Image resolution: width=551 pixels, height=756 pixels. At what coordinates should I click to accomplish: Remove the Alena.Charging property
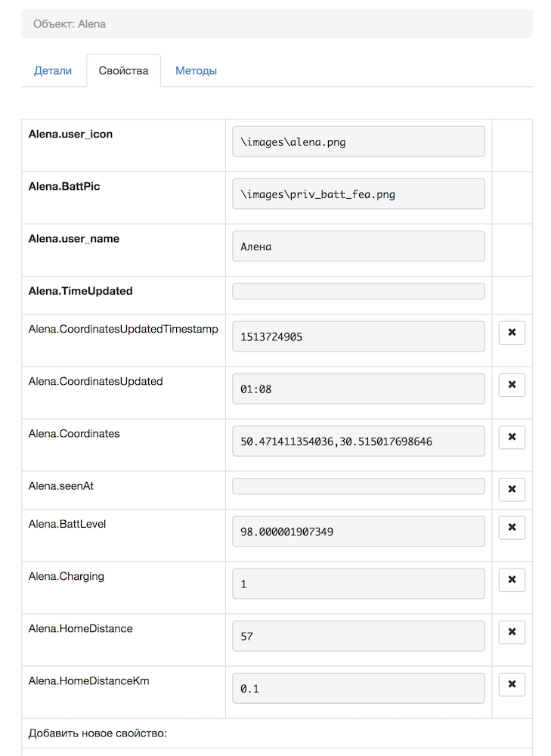(512, 580)
